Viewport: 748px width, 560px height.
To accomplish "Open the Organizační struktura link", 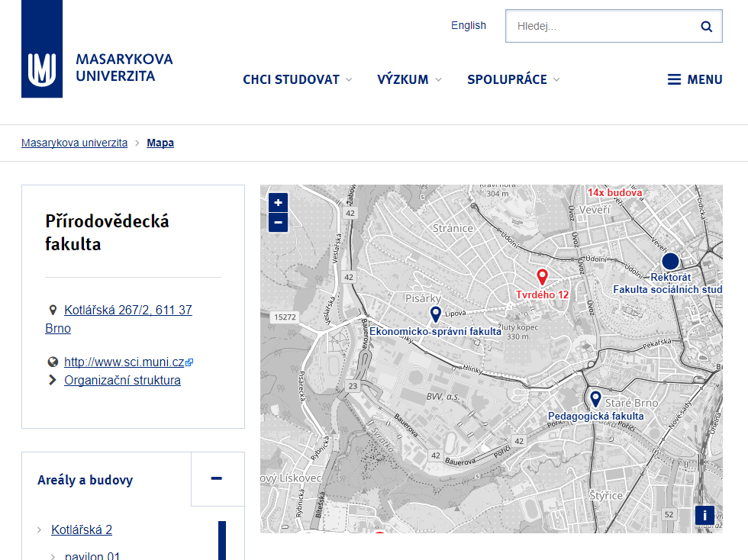I will coord(123,380).
